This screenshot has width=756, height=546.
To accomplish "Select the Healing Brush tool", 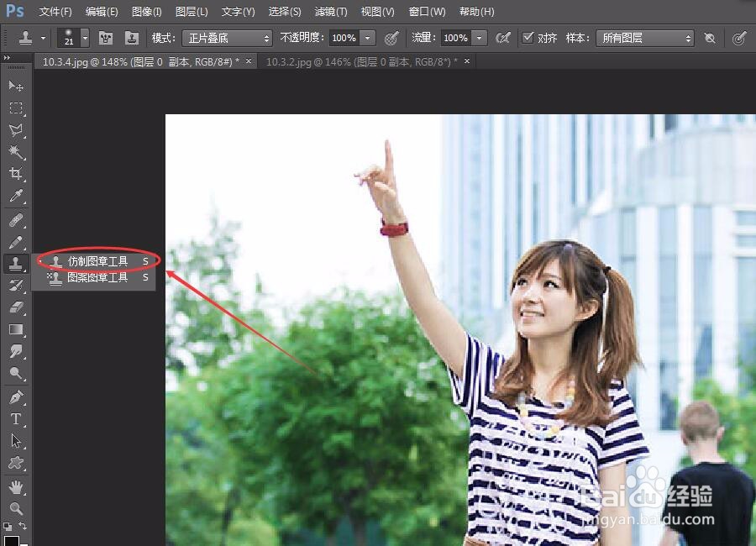I will click(x=15, y=220).
